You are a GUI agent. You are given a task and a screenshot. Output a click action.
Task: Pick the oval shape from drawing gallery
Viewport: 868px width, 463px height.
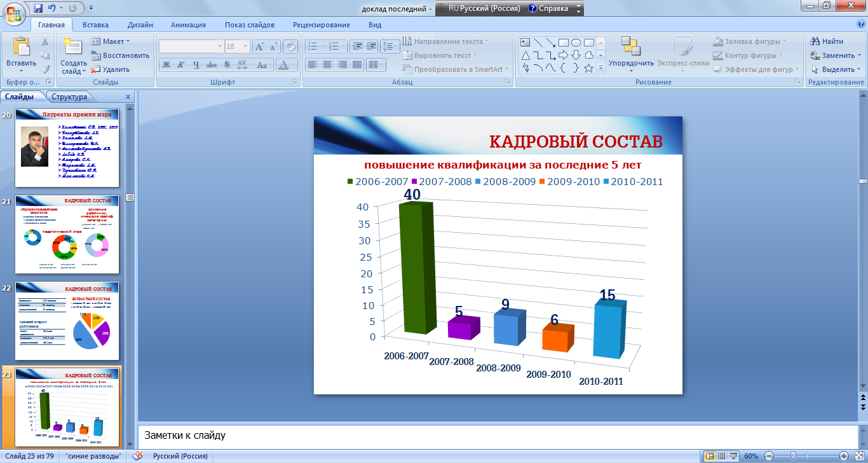(576, 43)
